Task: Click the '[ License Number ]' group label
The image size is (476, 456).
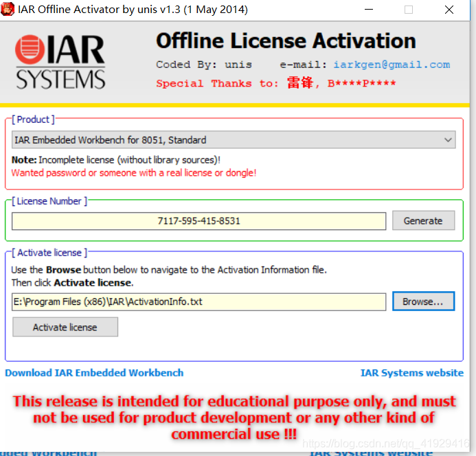Action: click(49, 201)
